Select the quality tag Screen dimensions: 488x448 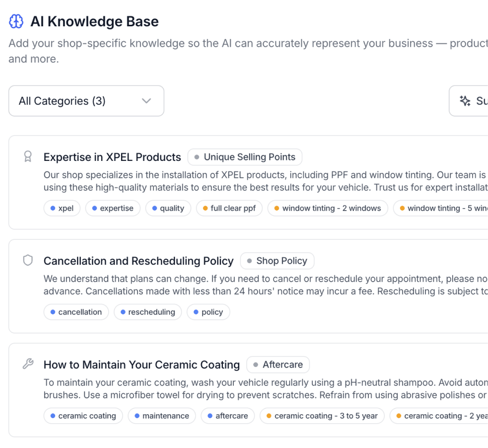(x=168, y=208)
